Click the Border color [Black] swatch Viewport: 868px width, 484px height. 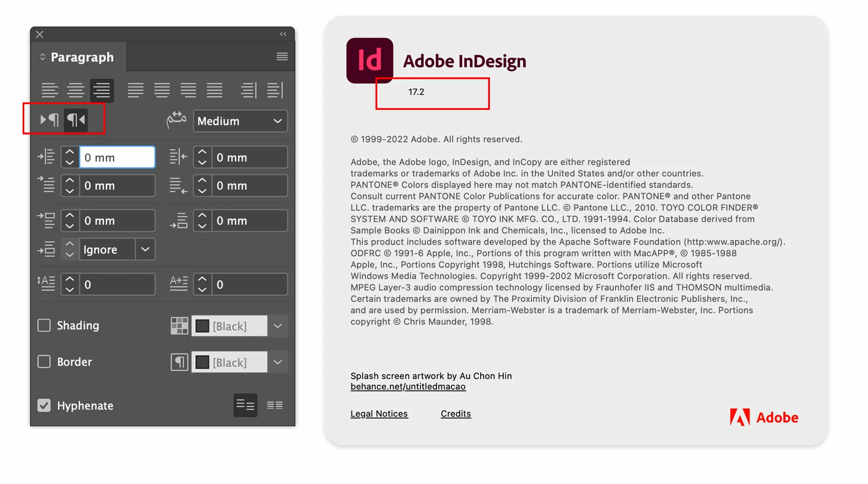click(229, 362)
